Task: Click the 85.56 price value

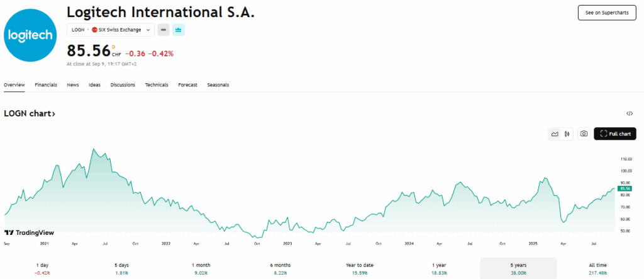Action: (89, 50)
